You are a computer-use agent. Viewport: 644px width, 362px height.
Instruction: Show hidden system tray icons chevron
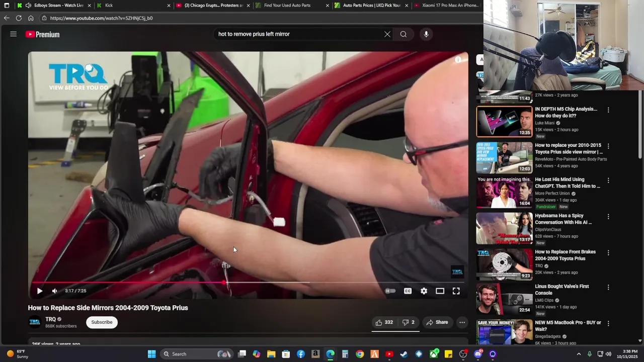pyautogui.click(x=579, y=354)
